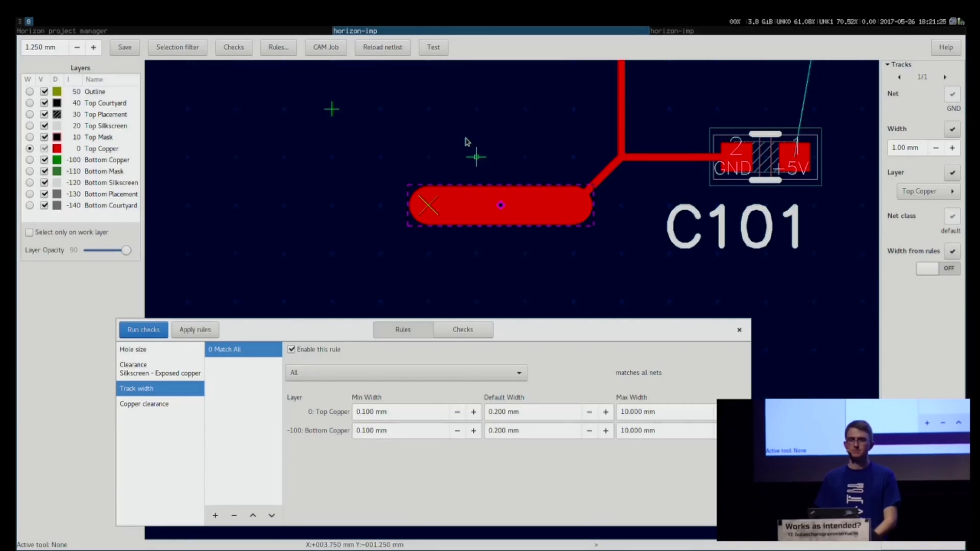Edit Bottom Copper min width field
This screenshot has height=551, width=980.
point(401,431)
